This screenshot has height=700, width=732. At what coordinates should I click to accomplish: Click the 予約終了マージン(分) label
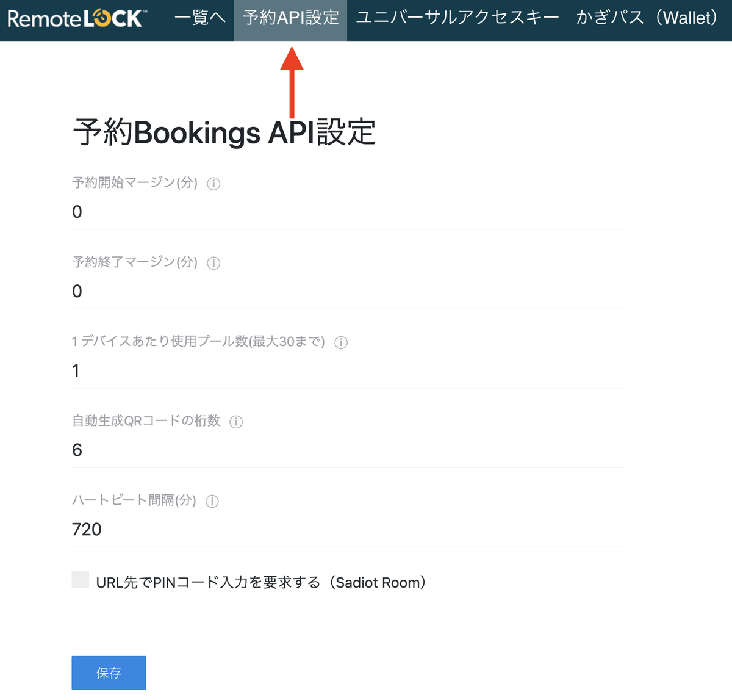[x=135, y=262]
